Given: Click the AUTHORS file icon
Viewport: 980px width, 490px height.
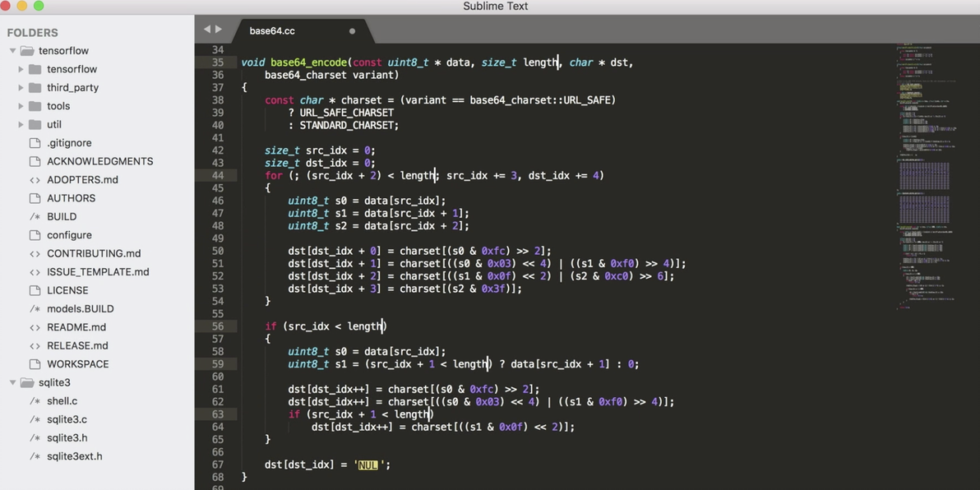Looking at the screenshot, I should click(x=35, y=198).
